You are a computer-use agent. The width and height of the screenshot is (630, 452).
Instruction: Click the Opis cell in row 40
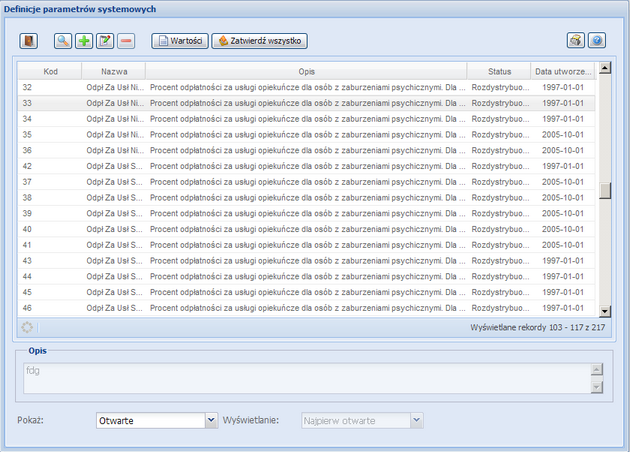(307, 229)
